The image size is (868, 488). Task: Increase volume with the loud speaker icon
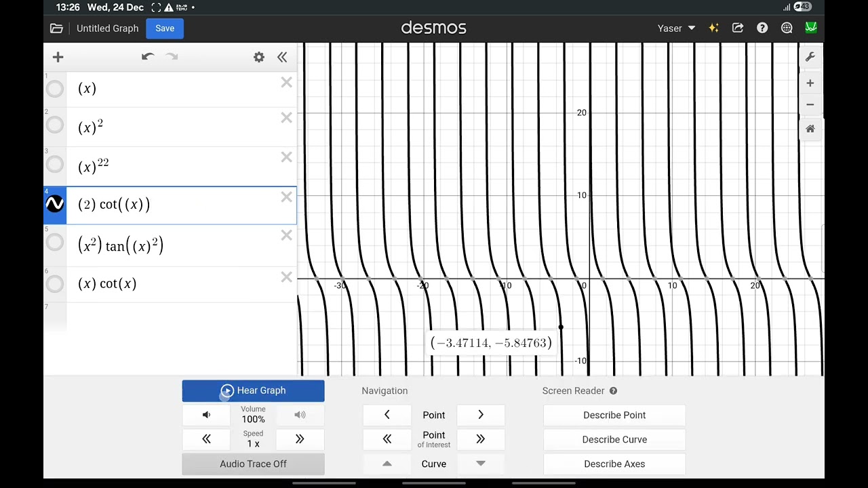(x=300, y=415)
